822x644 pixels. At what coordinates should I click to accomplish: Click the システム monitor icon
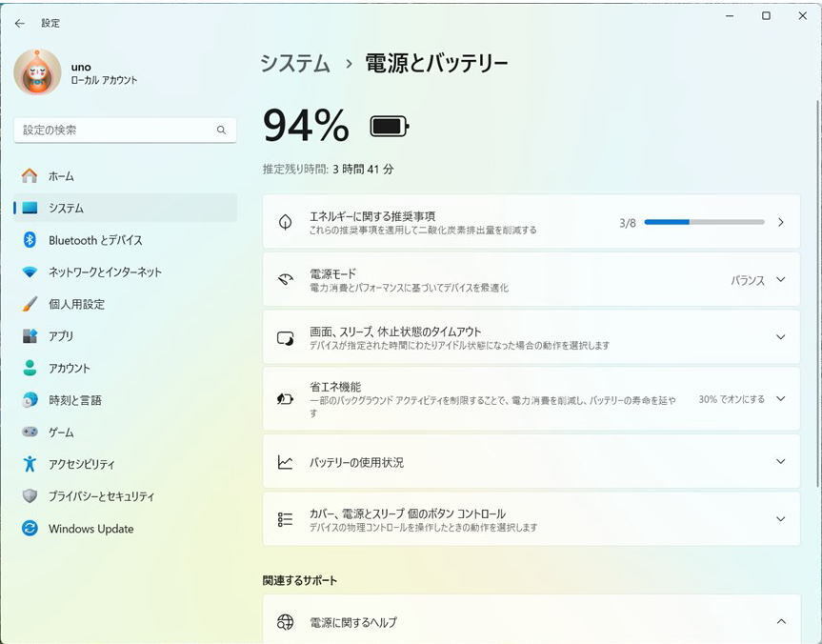point(30,208)
